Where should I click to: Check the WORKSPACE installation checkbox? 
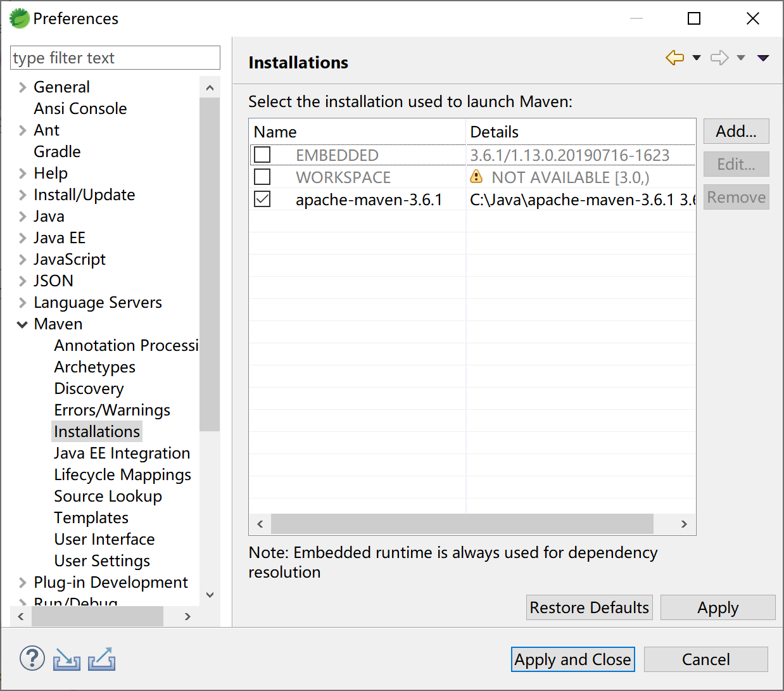[262, 177]
